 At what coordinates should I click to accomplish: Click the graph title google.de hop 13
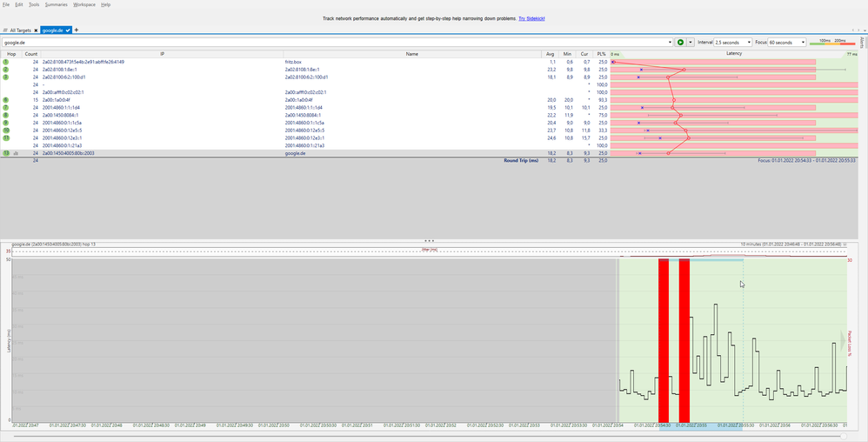pyautogui.click(x=54, y=244)
